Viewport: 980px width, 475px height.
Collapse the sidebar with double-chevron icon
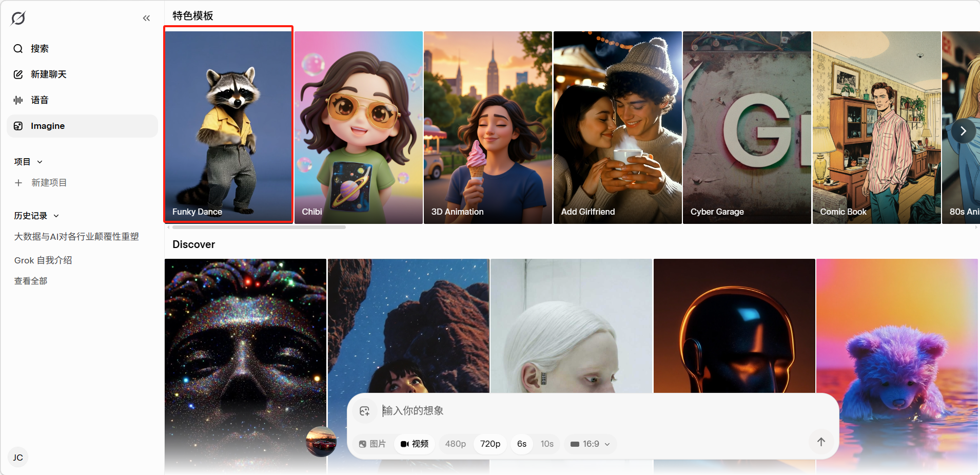tap(146, 18)
